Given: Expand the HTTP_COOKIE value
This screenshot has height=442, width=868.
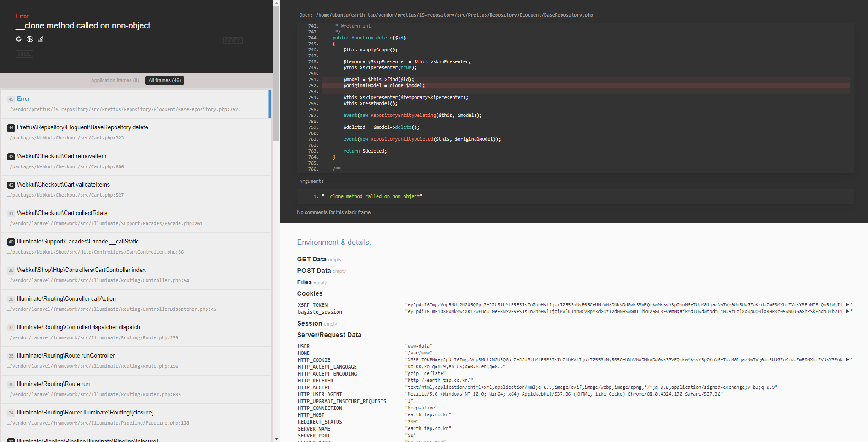Looking at the screenshot, I should 848,359.
